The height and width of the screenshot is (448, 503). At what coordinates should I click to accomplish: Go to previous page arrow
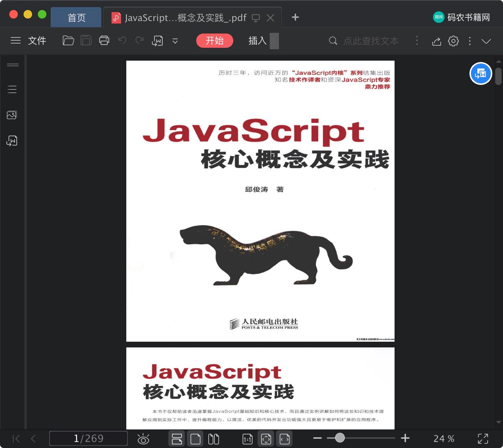[33, 438]
